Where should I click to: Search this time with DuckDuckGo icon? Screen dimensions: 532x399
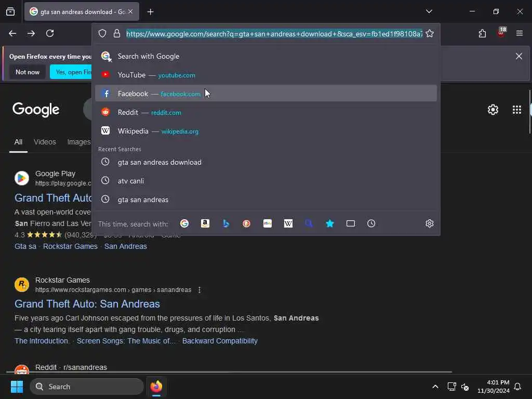point(247,223)
